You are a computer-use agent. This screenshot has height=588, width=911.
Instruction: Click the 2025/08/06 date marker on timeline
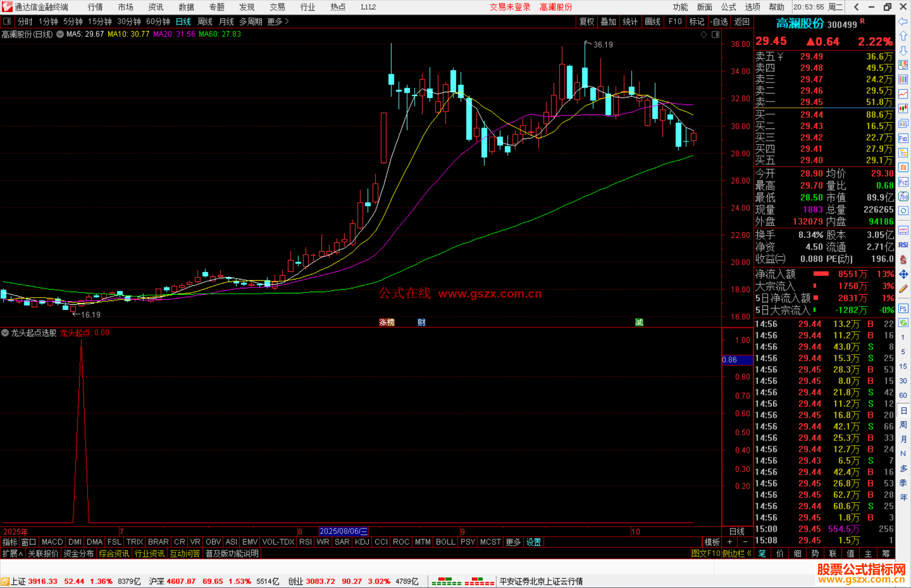coord(343,532)
